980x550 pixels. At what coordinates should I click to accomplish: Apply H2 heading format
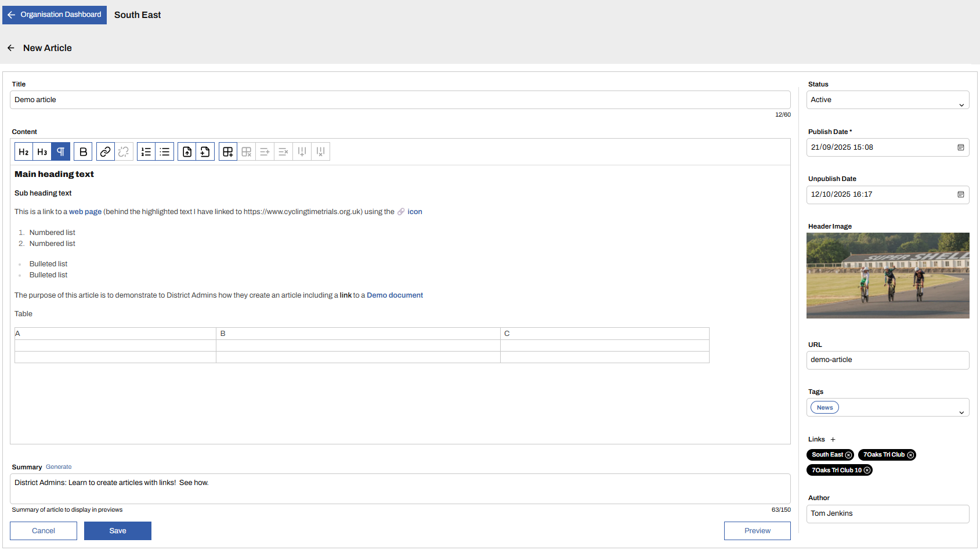pyautogui.click(x=24, y=152)
